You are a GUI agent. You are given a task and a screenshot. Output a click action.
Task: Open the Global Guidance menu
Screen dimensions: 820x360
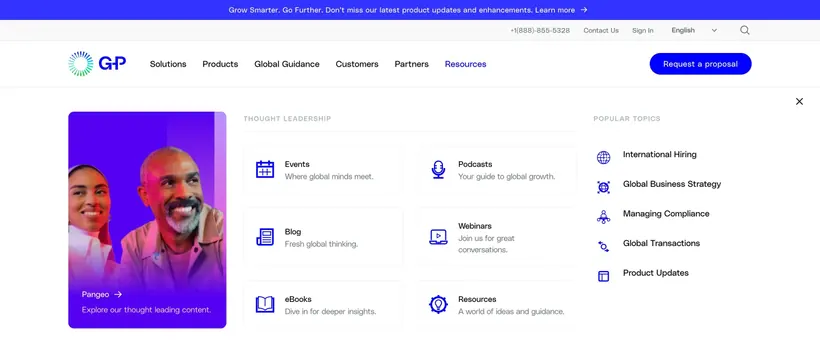287,64
